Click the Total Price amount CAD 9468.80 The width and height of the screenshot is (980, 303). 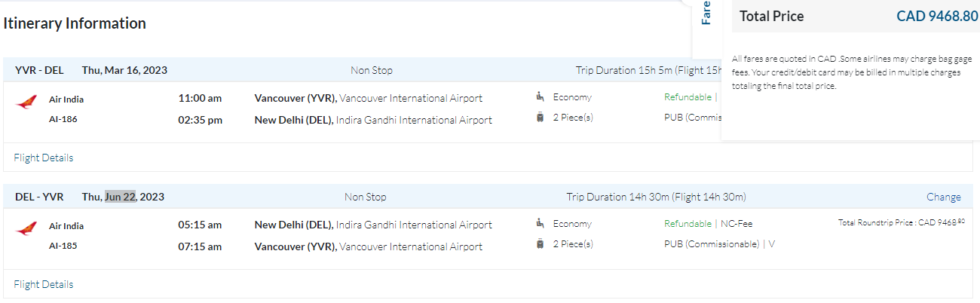[x=937, y=16]
